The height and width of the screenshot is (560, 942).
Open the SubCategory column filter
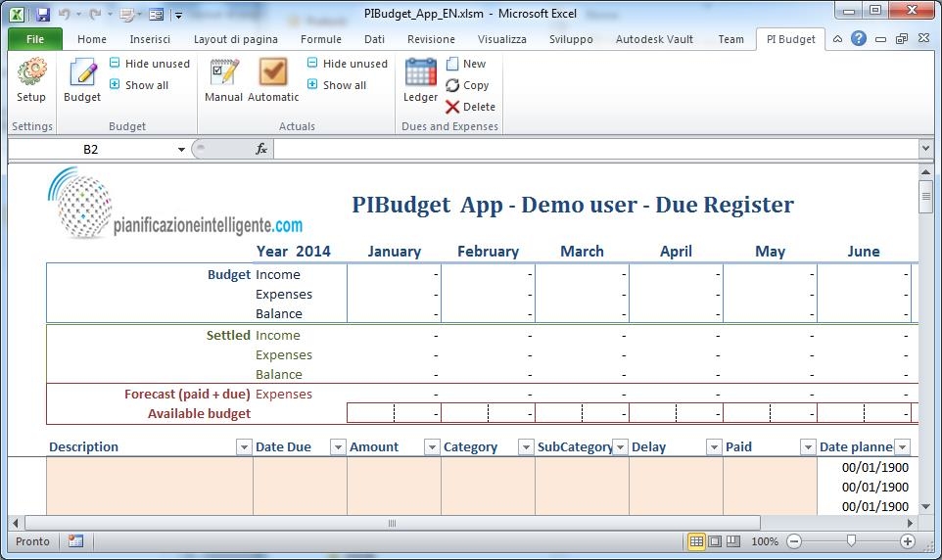tap(620, 446)
